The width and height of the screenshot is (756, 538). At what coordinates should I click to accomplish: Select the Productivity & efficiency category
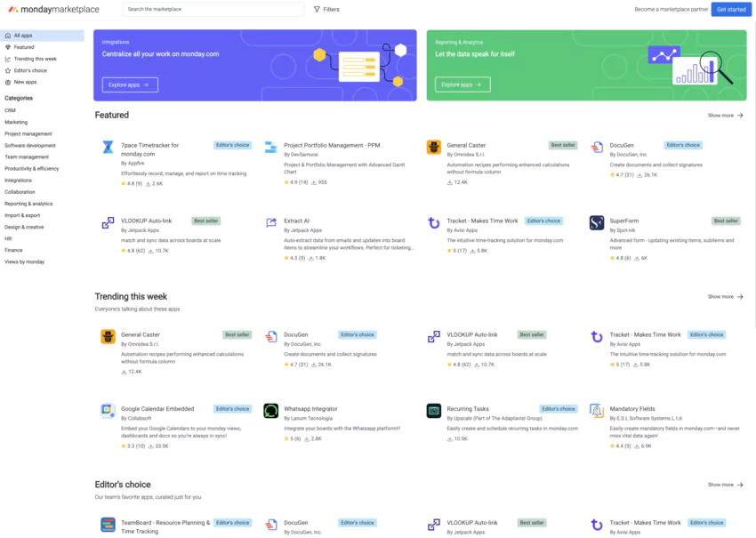click(31, 168)
